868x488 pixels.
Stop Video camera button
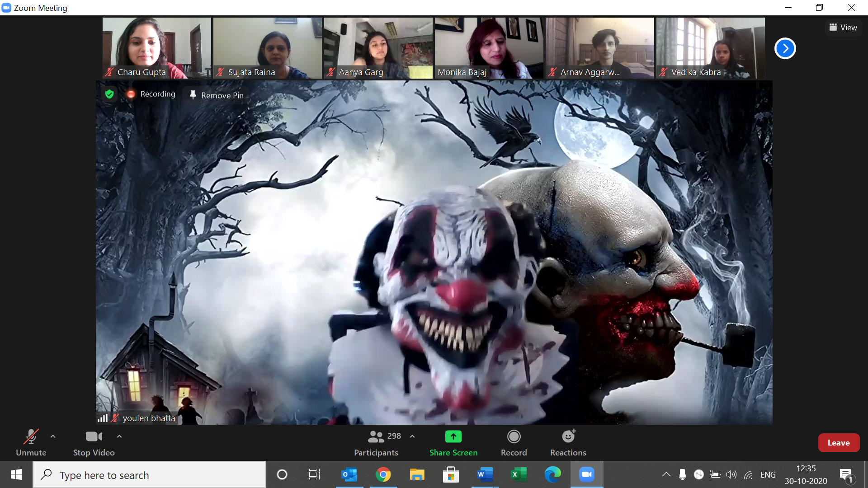coord(94,442)
